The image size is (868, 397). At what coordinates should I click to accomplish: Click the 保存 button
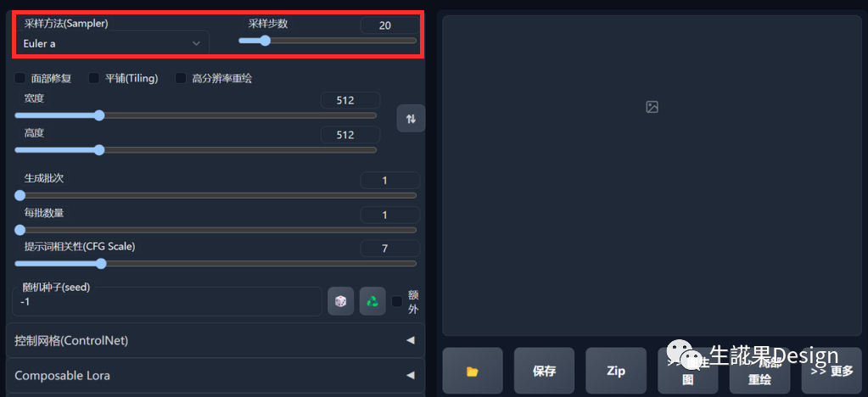544,371
